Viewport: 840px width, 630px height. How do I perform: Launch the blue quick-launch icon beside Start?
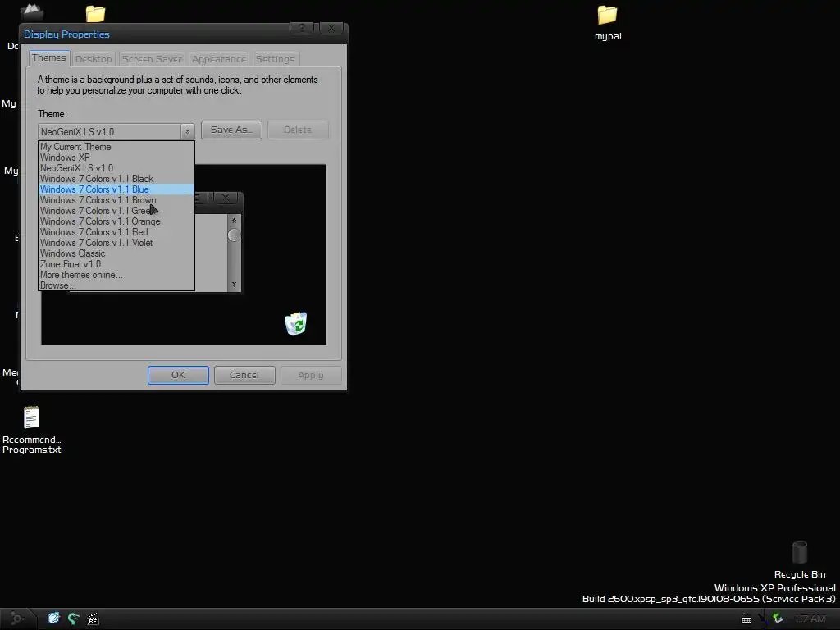coord(53,619)
